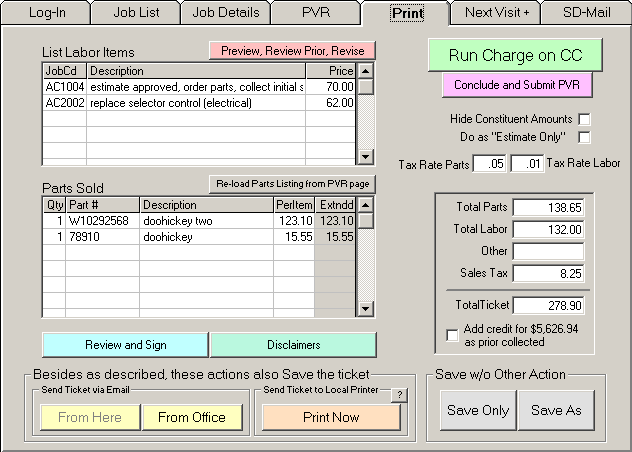
Task: Toggle Add credit as prior collected
Action: coord(453,334)
